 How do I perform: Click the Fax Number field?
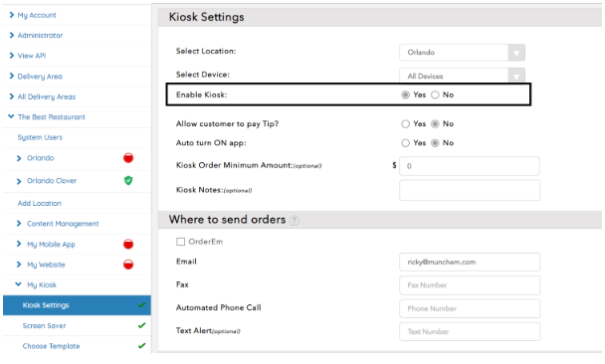click(470, 285)
